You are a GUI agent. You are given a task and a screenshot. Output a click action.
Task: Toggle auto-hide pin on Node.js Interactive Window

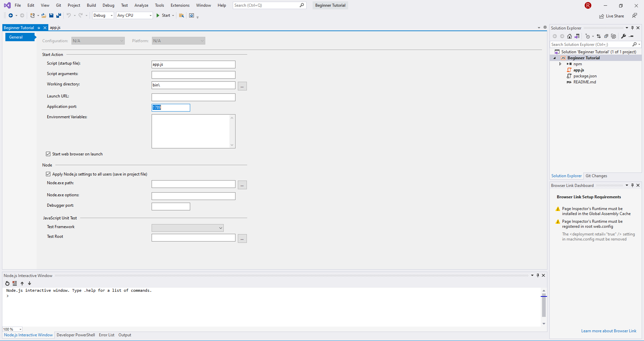538,275
